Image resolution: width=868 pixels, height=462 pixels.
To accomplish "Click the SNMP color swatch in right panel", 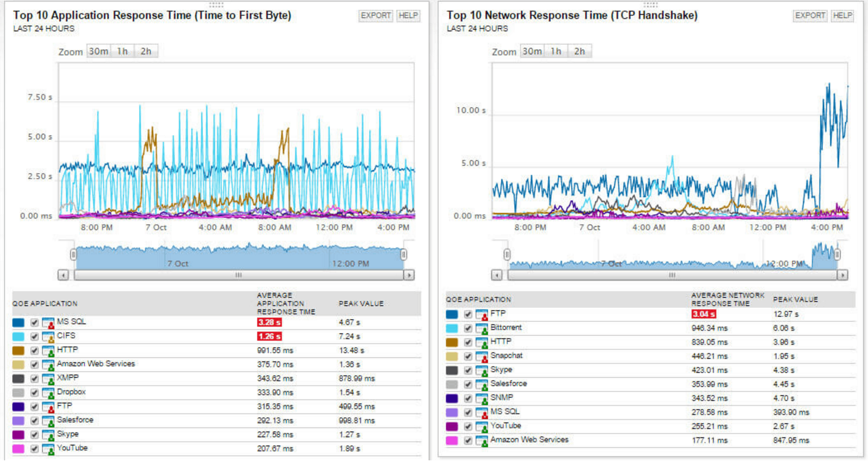I will click(x=453, y=398).
